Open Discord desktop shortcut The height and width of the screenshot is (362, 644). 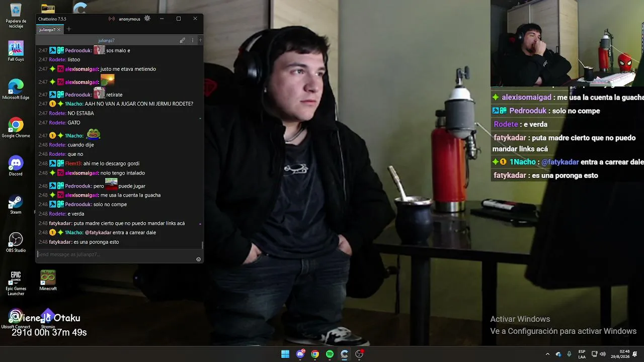point(16,166)
